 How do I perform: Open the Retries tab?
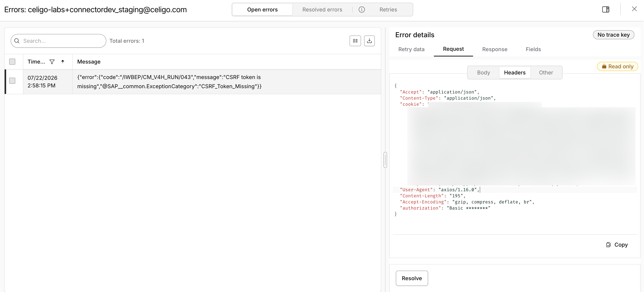click(388, 10)
